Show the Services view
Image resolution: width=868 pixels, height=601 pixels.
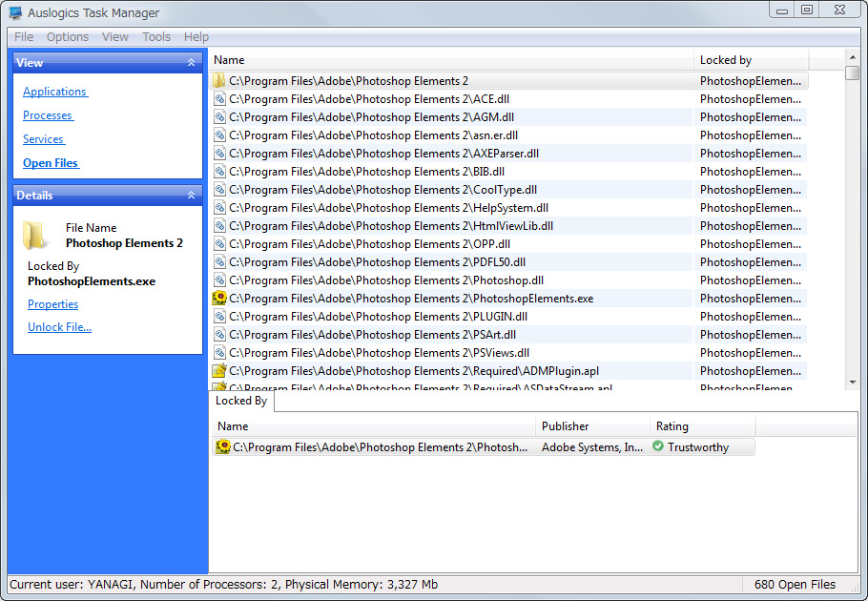tap(44, 139)
